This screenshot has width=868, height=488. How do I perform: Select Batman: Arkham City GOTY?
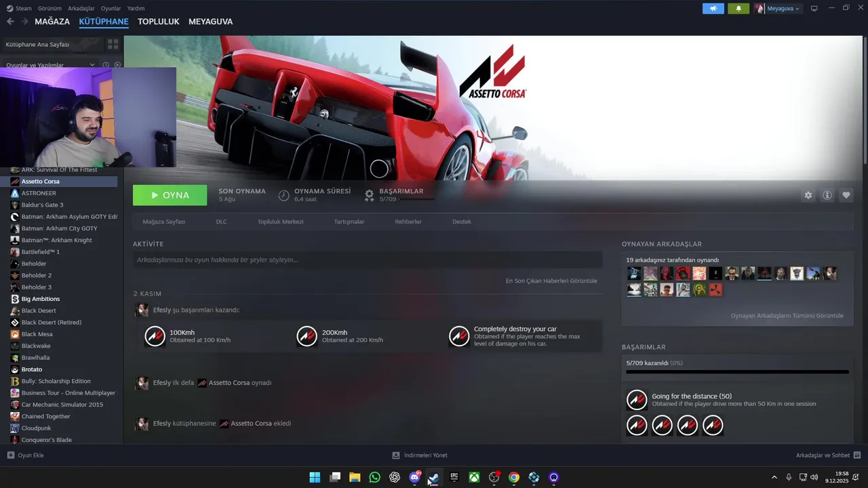(x=59, y=228)
